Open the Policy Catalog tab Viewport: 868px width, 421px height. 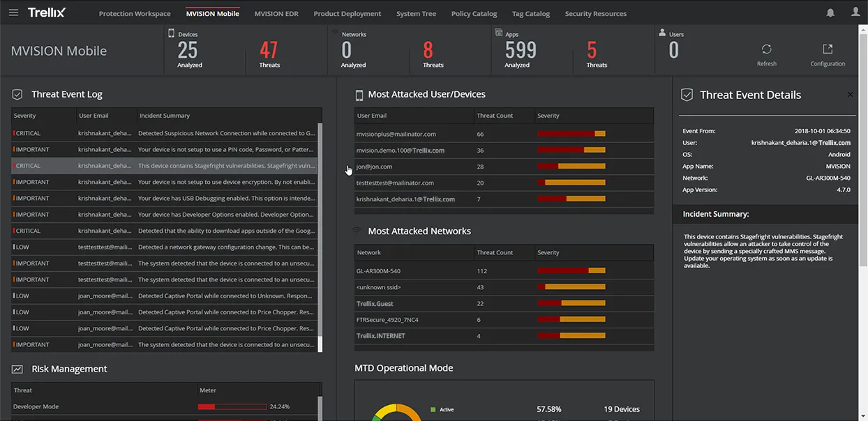coord(474,13)
